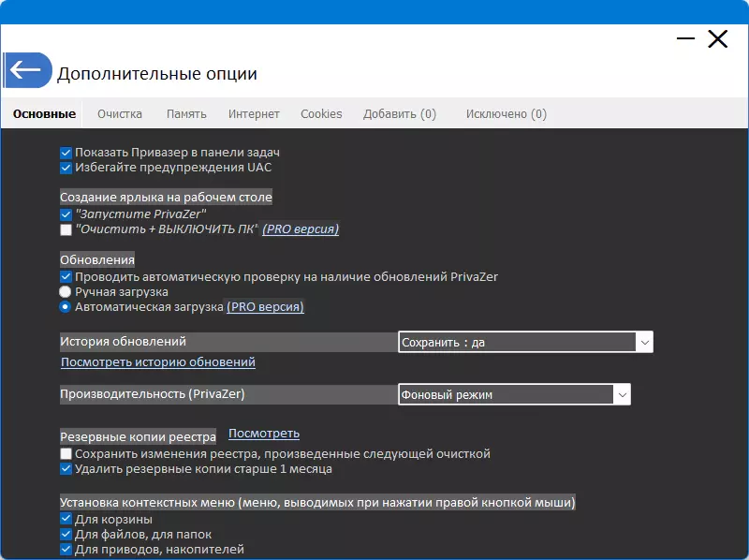
Task: Switch to the Память tab
Action: [186, 113]
